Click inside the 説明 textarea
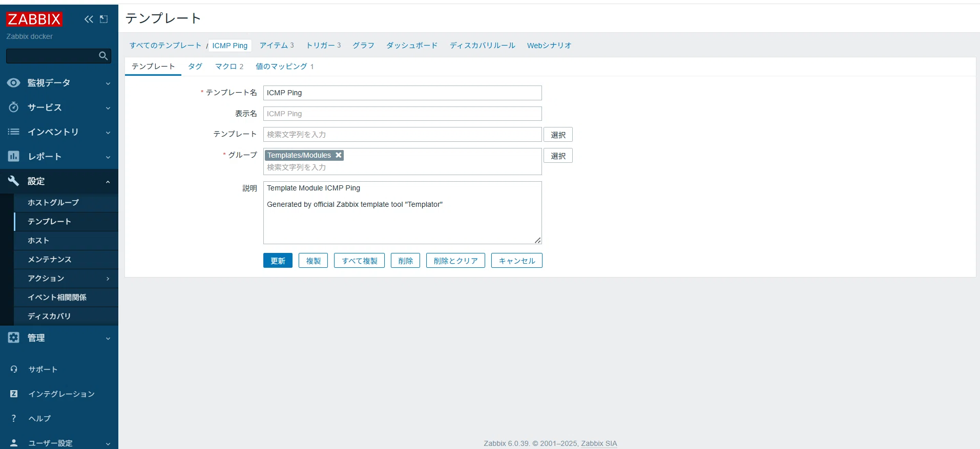 pos(403,213)
